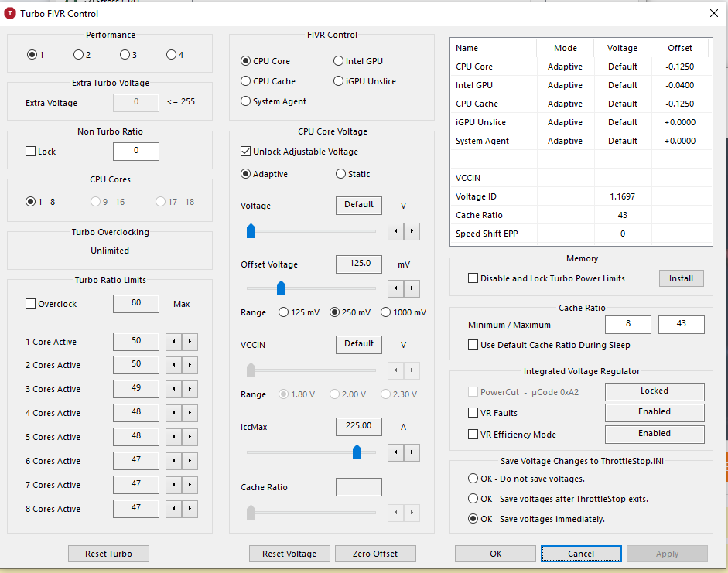Toggle Unlock Adjustable Voltage checkbox
The image size is (728, 573).
(247, 152)
